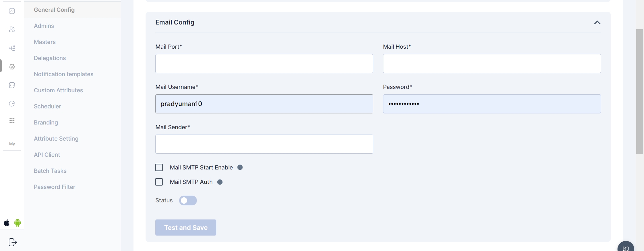Collapse the Email Config section chevron

tap(597, 22)
